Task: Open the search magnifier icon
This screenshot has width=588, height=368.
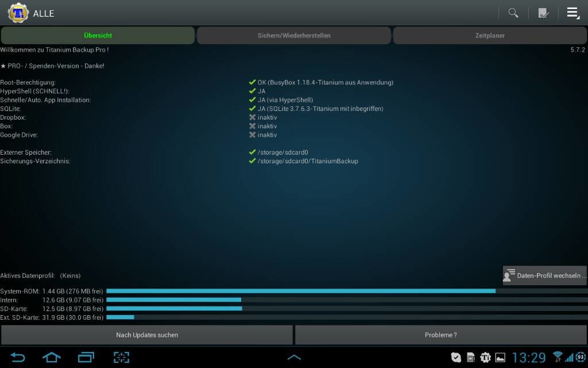Action: [513, 13]
